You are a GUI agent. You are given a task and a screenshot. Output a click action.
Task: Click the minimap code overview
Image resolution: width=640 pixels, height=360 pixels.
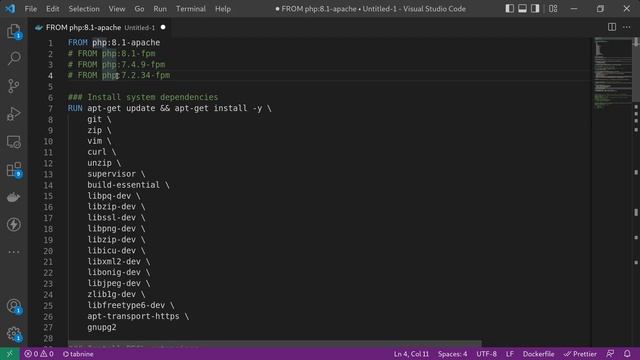[612, 73]
